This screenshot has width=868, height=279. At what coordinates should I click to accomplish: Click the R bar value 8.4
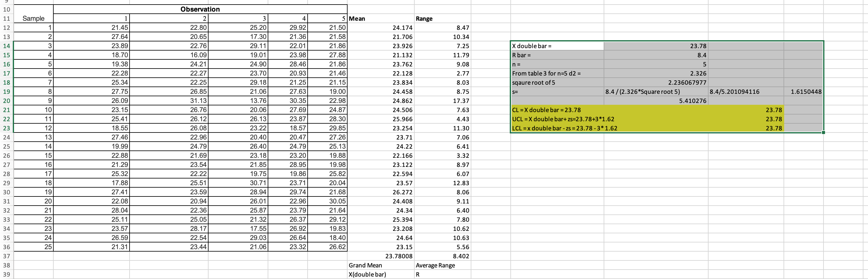[656, 55]
